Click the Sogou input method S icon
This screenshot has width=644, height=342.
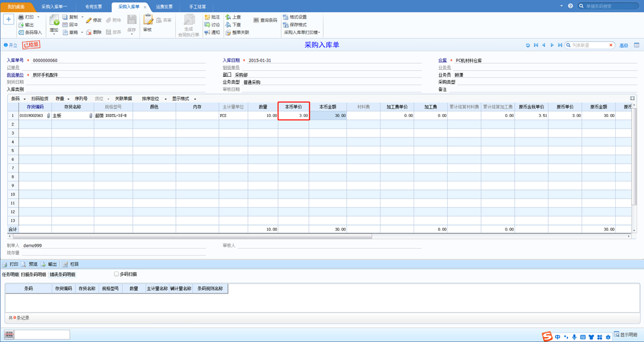coord(547,336)
